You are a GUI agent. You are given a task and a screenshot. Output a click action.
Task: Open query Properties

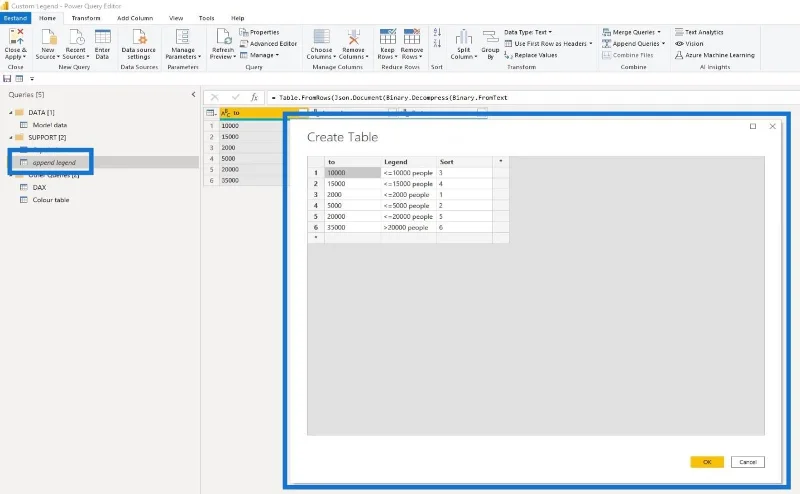259,32
